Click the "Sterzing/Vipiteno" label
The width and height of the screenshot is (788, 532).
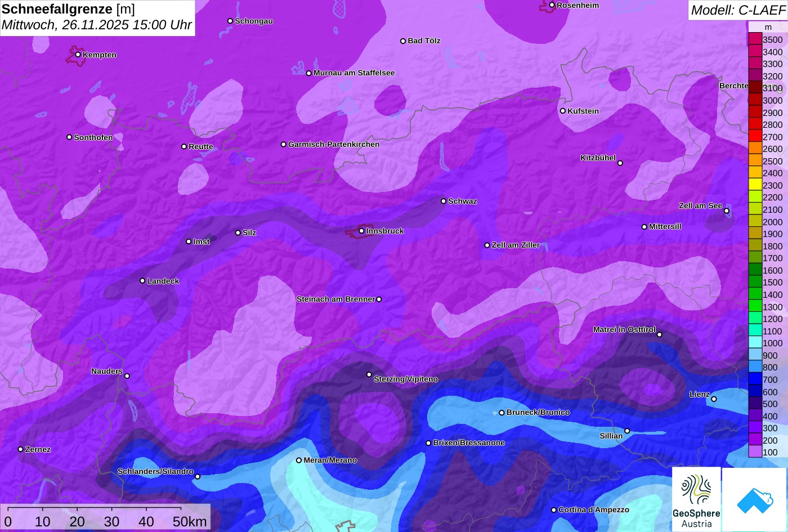pyautogui.click(x=406, y=379)
